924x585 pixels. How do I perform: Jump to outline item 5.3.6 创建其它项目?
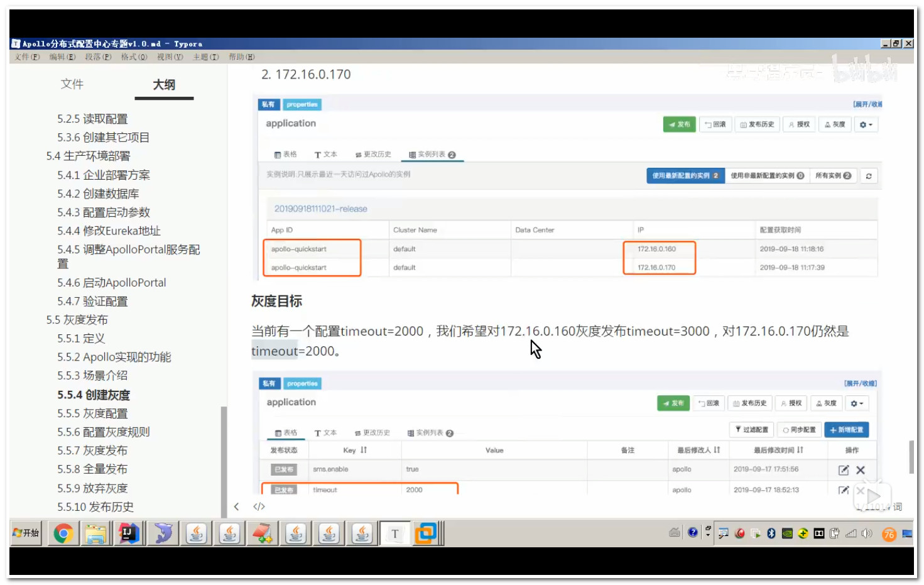tap(103, 137)
